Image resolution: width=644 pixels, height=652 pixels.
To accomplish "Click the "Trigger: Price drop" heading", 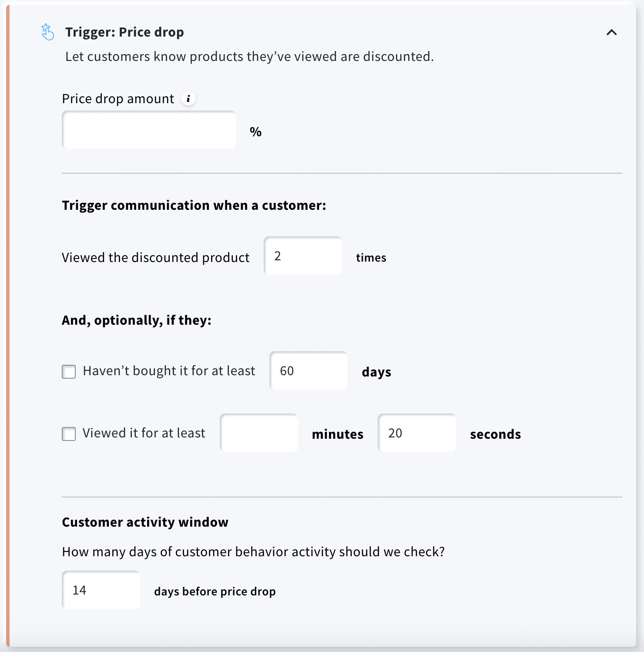I will pyautogui.click(x=124, y=32).
